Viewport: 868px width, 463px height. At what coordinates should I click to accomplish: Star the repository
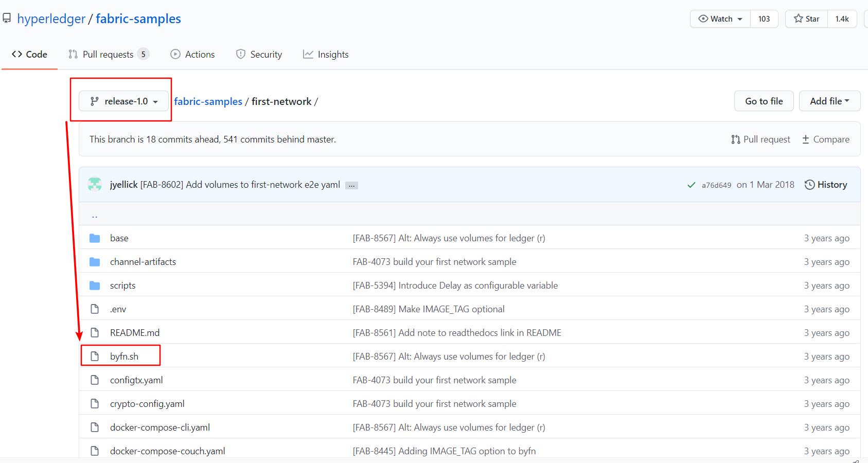806,19
